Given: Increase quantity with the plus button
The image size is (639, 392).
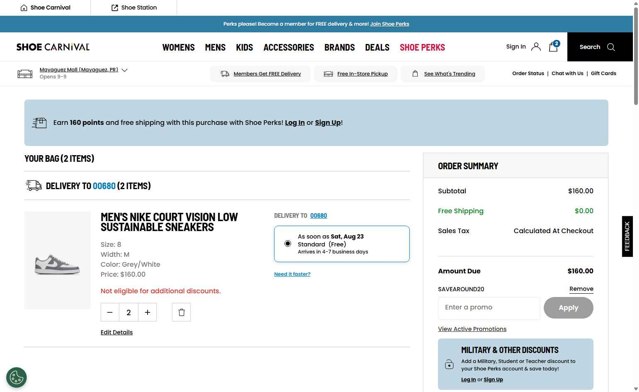Looking at the screenshot, I should click(148, 313).
